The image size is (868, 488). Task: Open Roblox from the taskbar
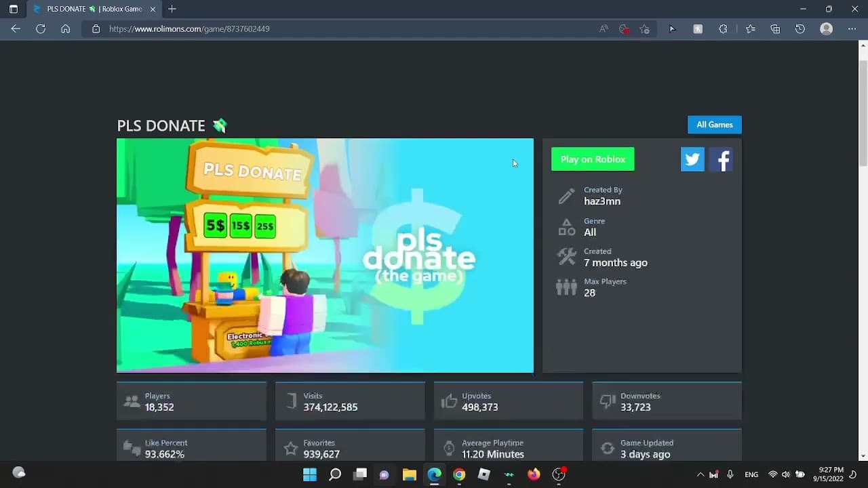[484, 474]
